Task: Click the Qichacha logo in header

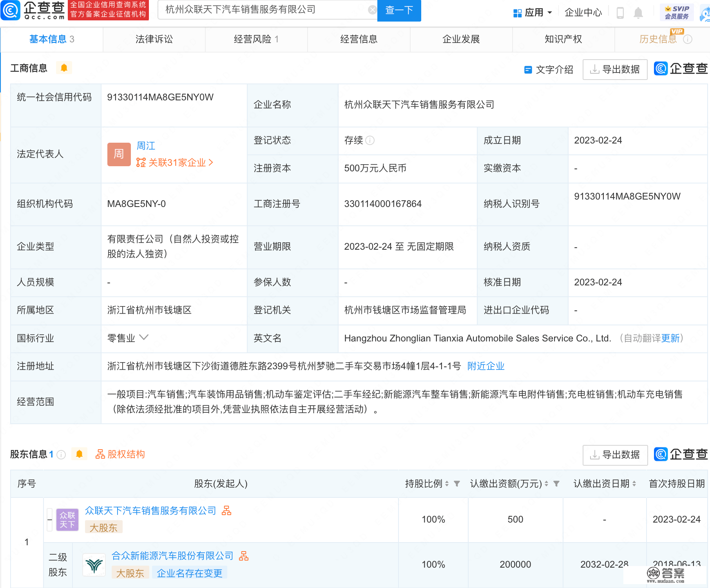Action: click(33, 10)
